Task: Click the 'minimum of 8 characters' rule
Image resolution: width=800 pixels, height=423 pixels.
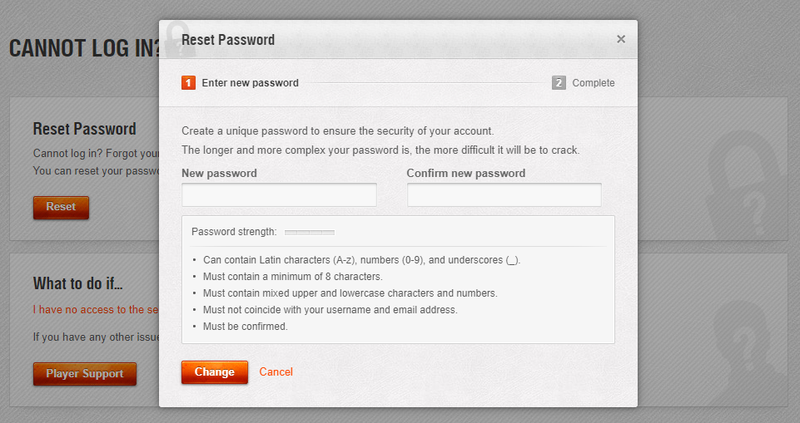Action: tap(293, 277)
